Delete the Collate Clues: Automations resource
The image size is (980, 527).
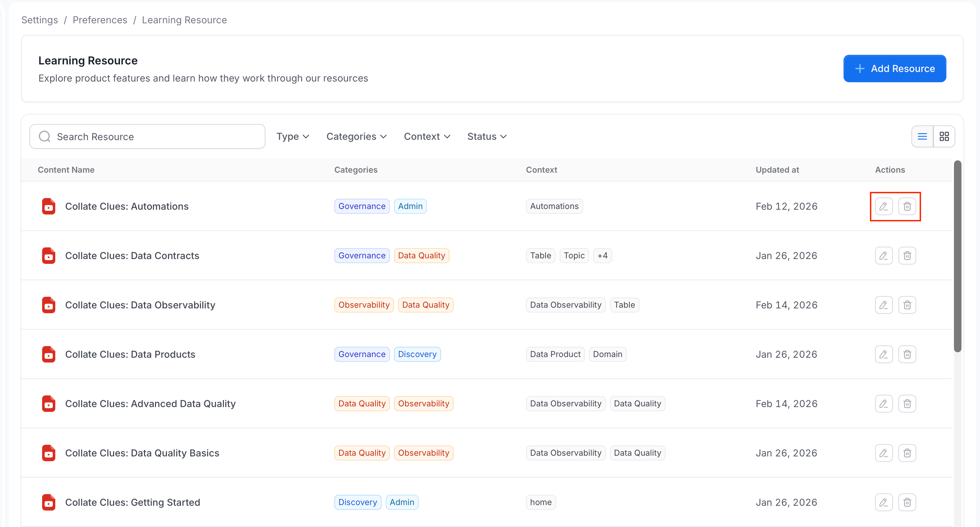[x=907, y=206]
